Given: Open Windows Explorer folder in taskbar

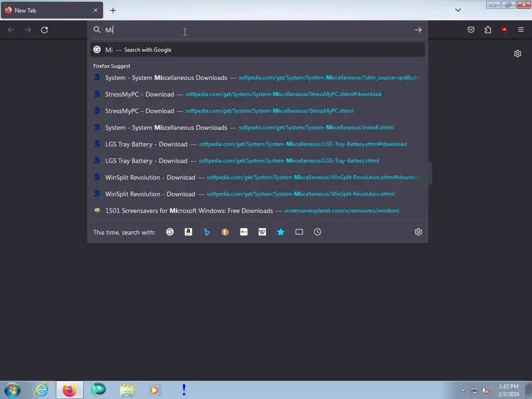Looking at the screenshot, I should (x=127, y=390).
